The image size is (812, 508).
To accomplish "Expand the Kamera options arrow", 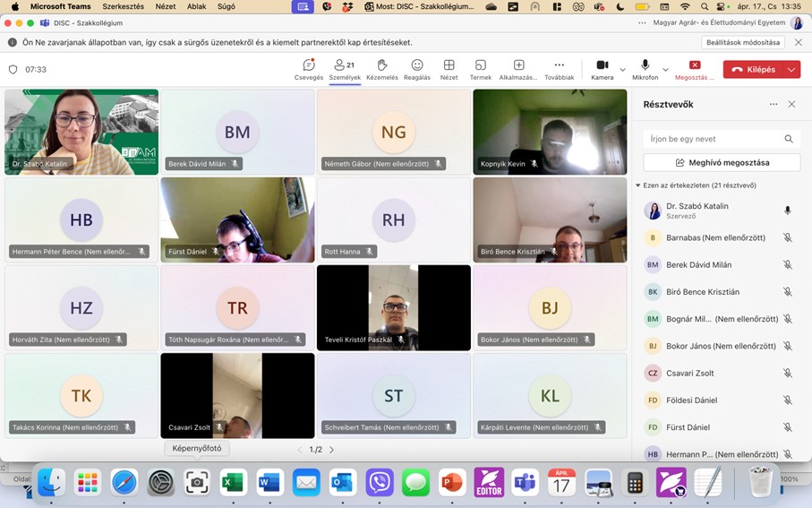I will [623, 70].
